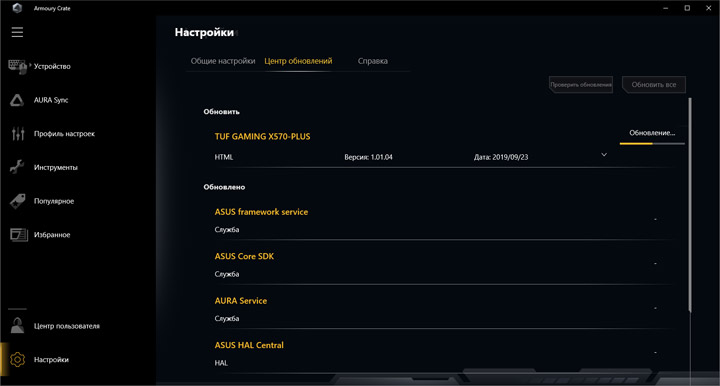Open the Справка tab
The width and height of the screenshot is (720, 386).
click(372, 61)
